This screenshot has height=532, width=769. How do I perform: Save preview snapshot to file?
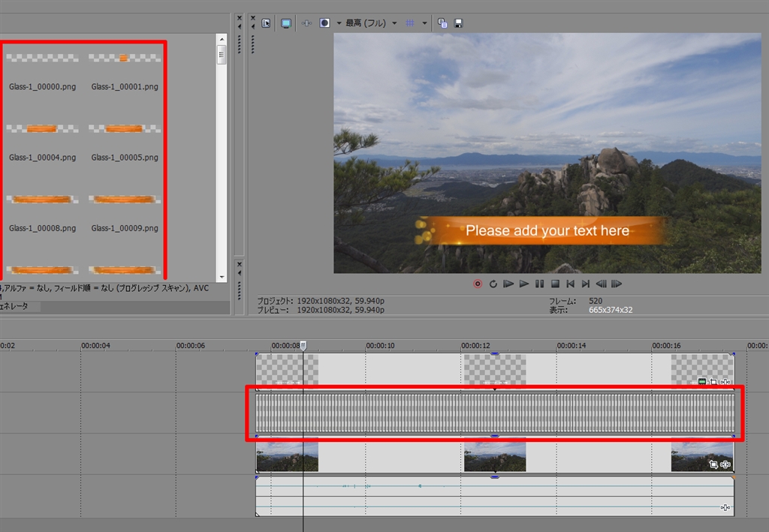coord(458,23)
